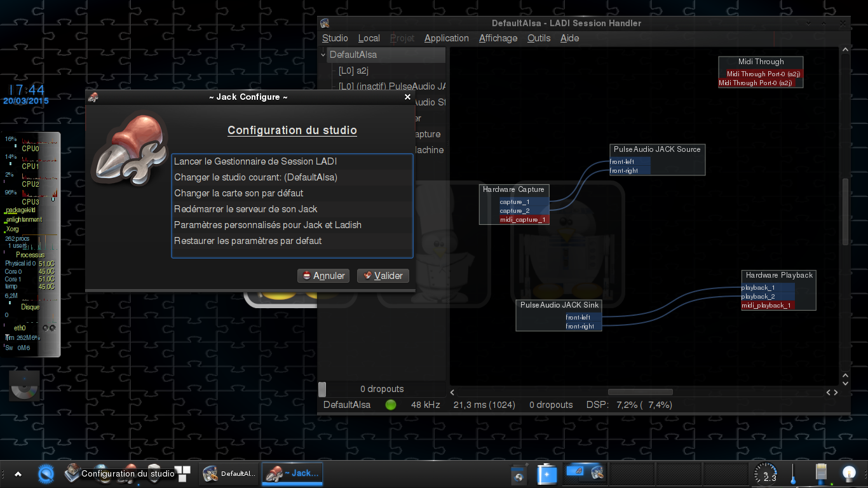Image resolution: width=868 pixels, height=488 pixels.
Task: Click the DSP load value in status bar
Action: [x=644, y=405]
